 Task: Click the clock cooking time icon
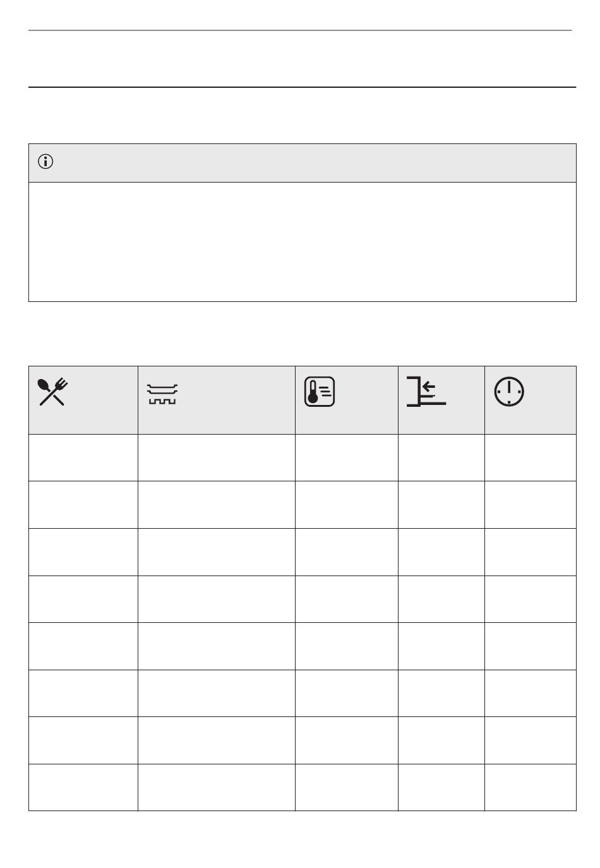pyautogui.click(x=508, y=392)
